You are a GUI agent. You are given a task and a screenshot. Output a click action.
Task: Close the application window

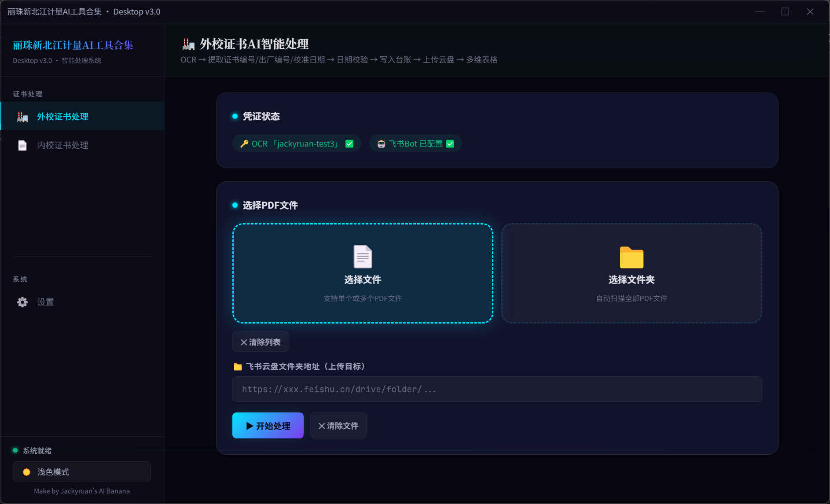[x=810, y=11]
